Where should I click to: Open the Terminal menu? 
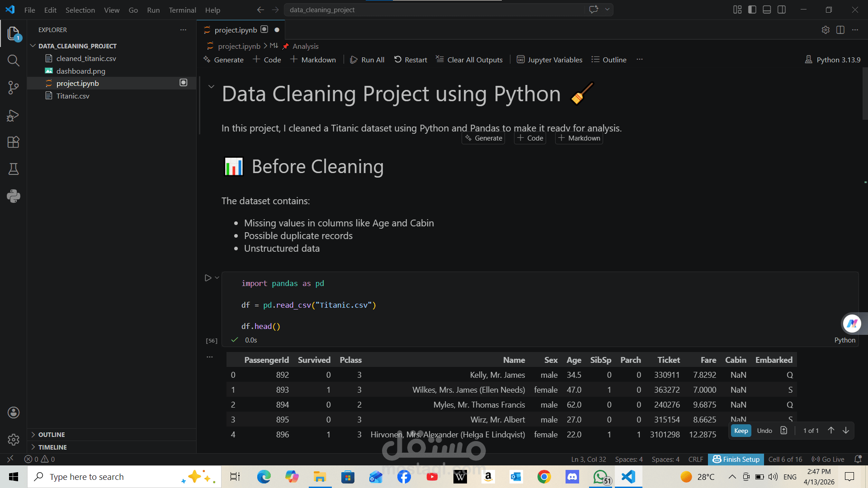(x=182, y=10)
